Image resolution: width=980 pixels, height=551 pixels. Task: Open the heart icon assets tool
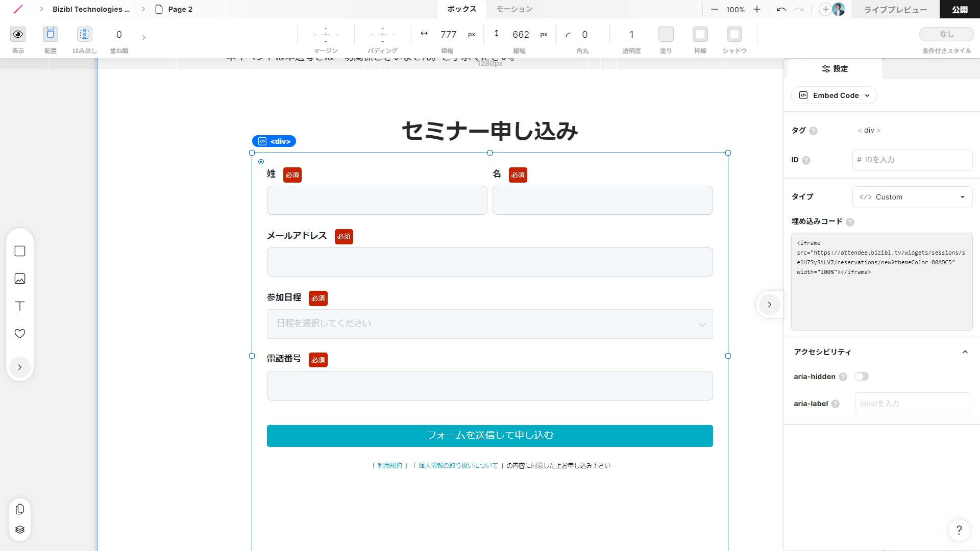point(20,334)
